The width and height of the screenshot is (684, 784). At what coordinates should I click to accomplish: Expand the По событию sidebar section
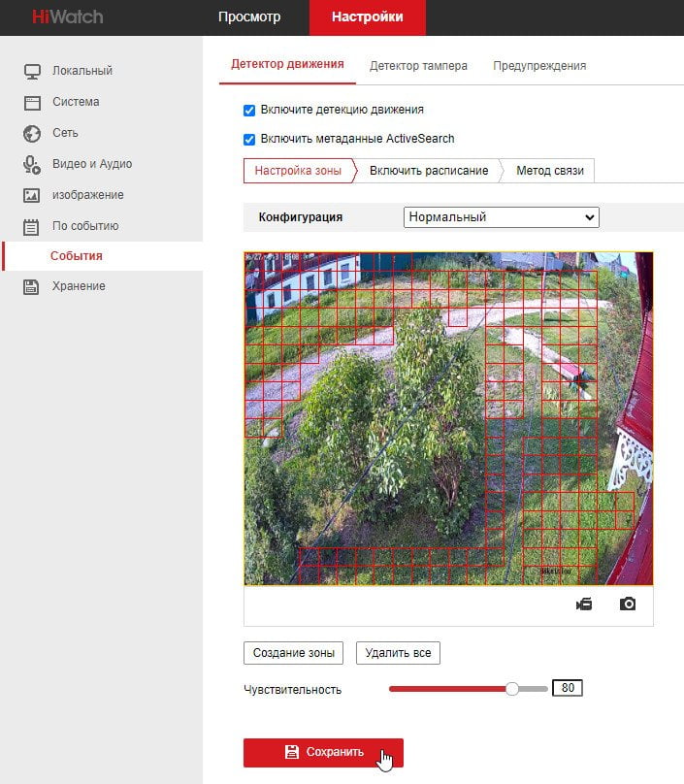(85, 226)
